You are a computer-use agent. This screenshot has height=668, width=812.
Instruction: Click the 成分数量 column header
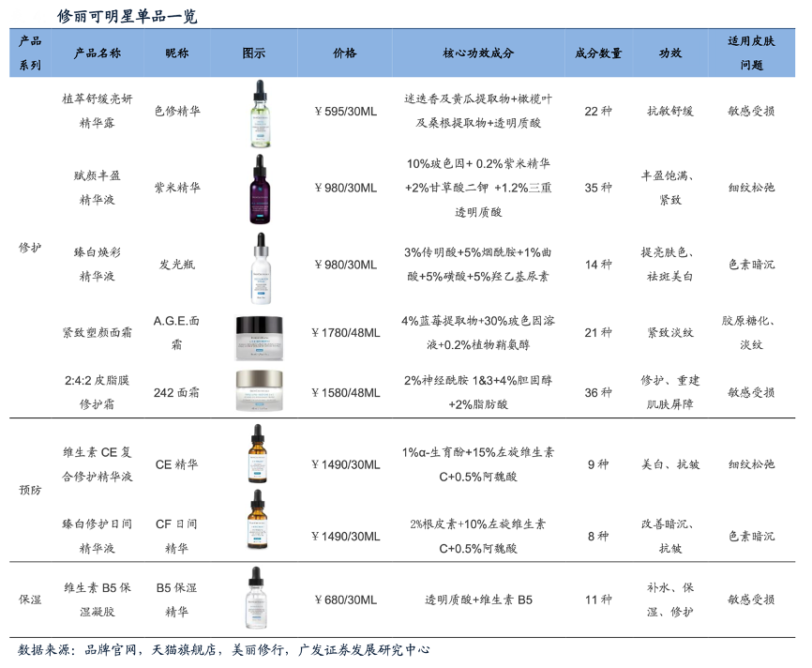point(598,53)
